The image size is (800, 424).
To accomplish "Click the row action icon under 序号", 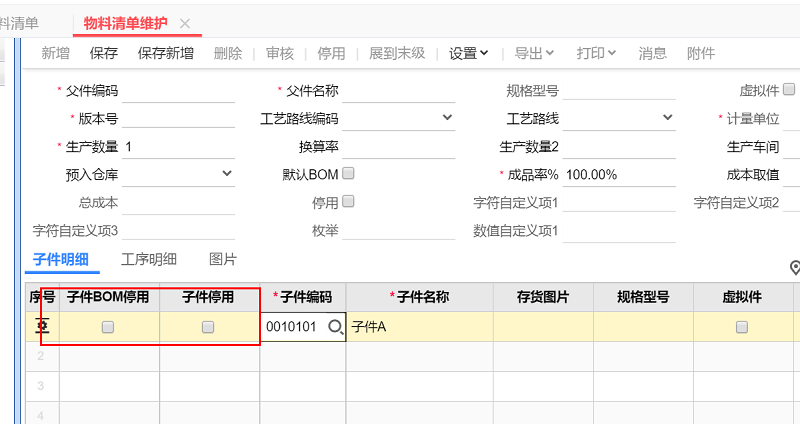I will pos(43,327).
